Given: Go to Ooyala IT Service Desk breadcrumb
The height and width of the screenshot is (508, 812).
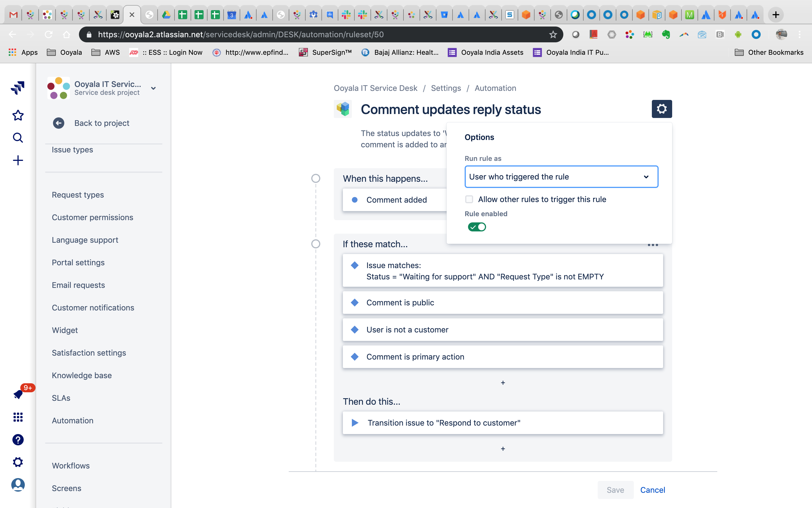Looking at the screenshot, I should pyautogui.click(x=375, y=88).
